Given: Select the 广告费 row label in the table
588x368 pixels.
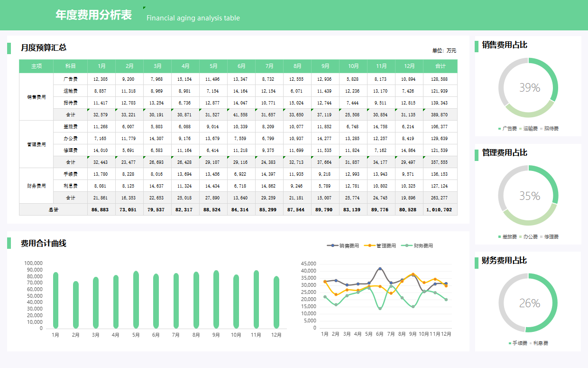Looking at the screenshot, I should pyautogui.click(x=70, y=79).
